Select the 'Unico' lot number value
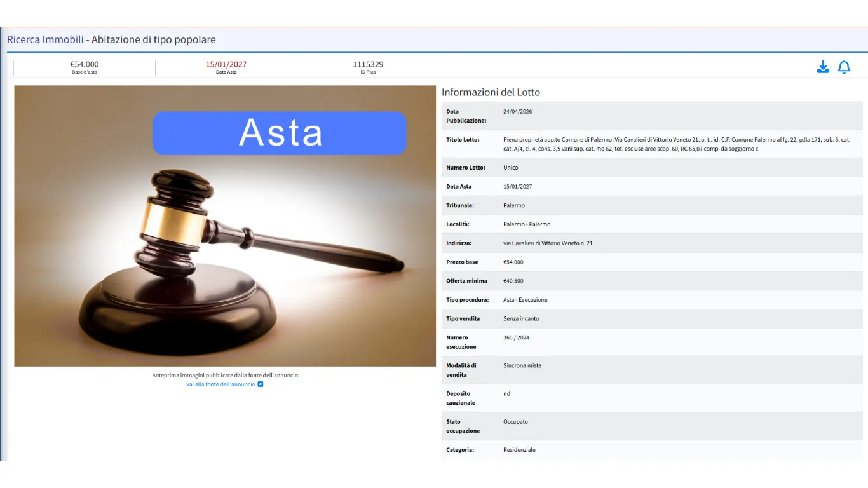This screenshot has height=488, width=868. (x=511, y=168)
